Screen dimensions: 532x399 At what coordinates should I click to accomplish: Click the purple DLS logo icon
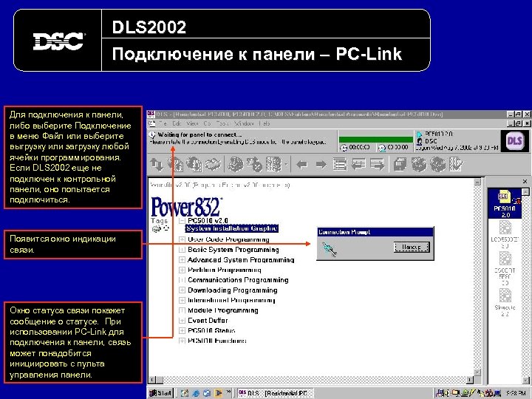(x=514, y=140)
